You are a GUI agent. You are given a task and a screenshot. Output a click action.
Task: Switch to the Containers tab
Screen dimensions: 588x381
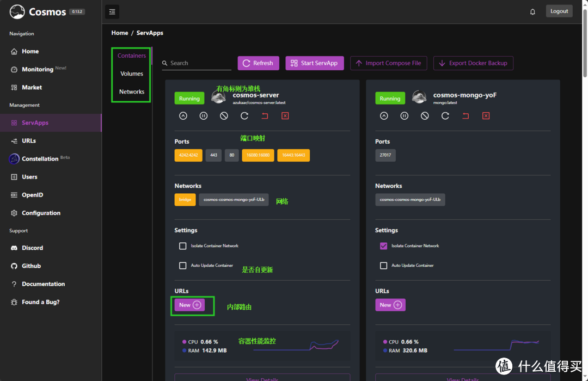tap(132, 56)
